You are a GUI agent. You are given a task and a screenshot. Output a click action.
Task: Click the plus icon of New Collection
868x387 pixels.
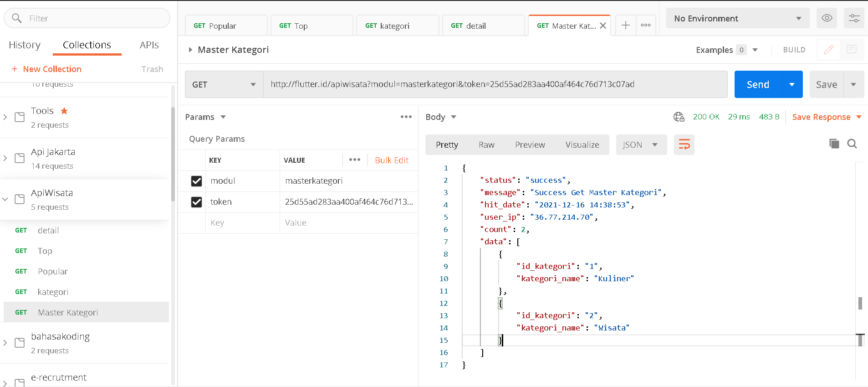(x=15, y=69)
